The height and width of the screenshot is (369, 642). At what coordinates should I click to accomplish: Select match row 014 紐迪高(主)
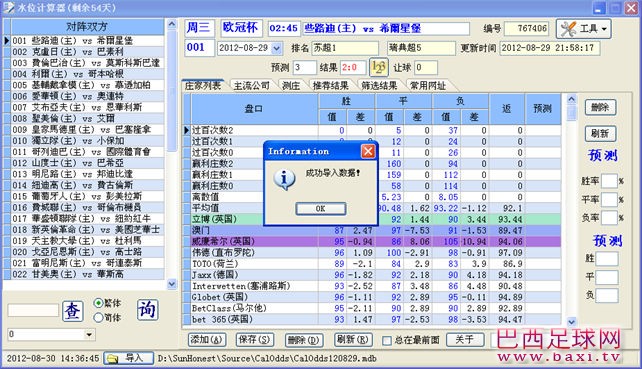(88, 185)
